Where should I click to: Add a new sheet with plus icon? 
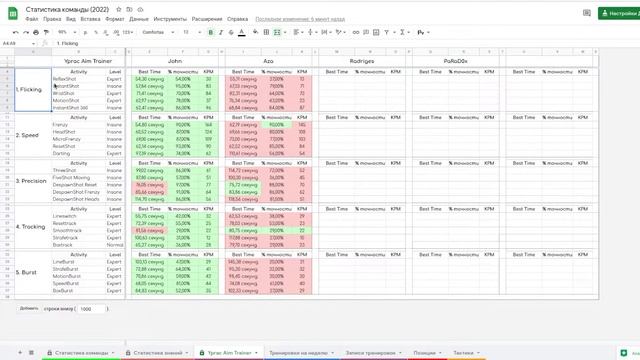point(20,353)
